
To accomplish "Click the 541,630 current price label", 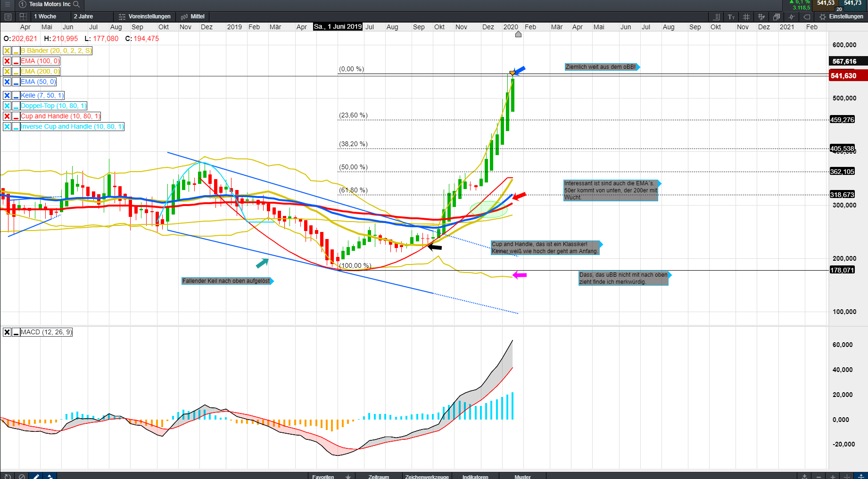I will pyautogui.click(x=848, y=76).
